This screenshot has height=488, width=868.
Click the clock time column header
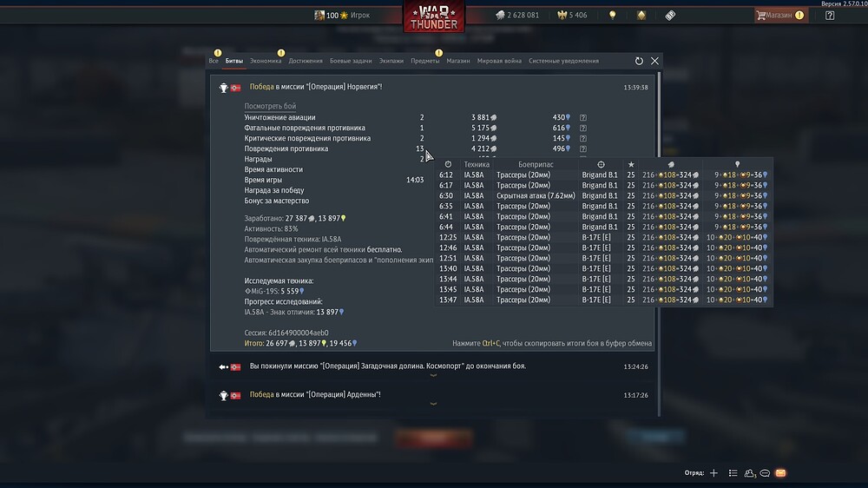coord(448,164)
